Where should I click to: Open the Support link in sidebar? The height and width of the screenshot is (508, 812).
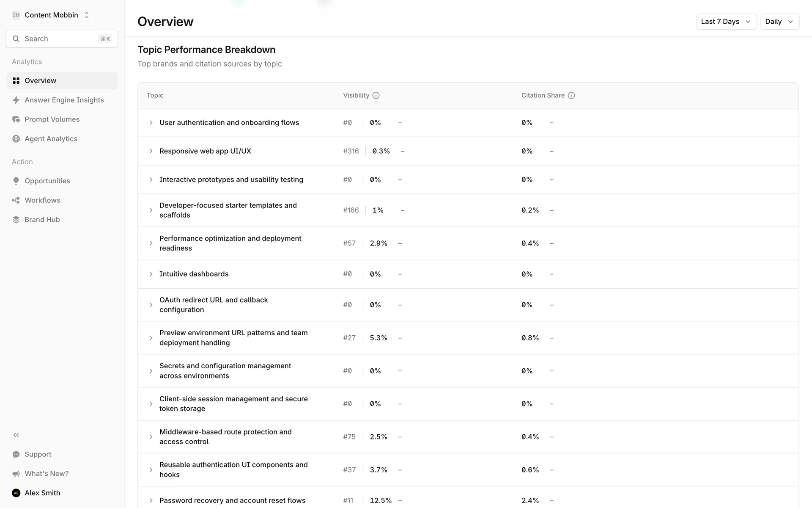point(38,454)
